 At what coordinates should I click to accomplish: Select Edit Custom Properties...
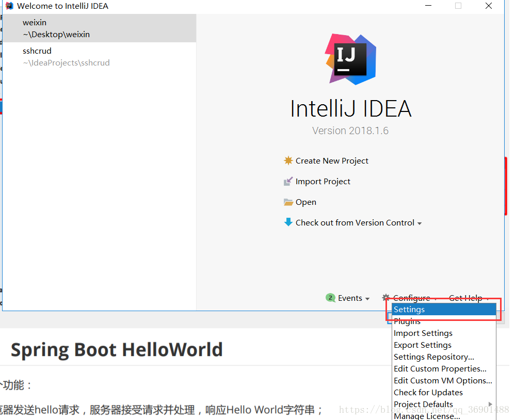pos(444,368)
